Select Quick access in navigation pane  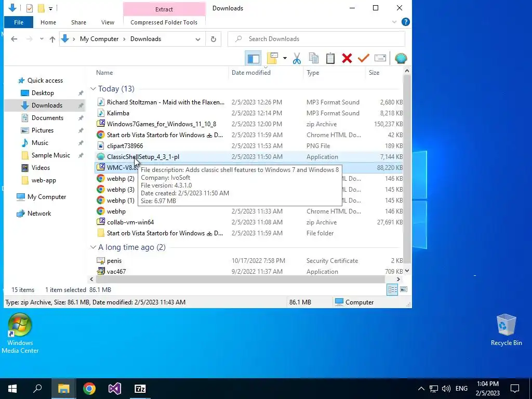click(45, 81)
